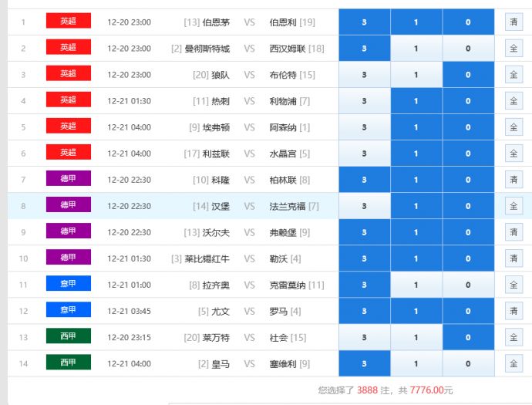
Task: Open the 莱比锡红牛 team name
Action: 207,258
